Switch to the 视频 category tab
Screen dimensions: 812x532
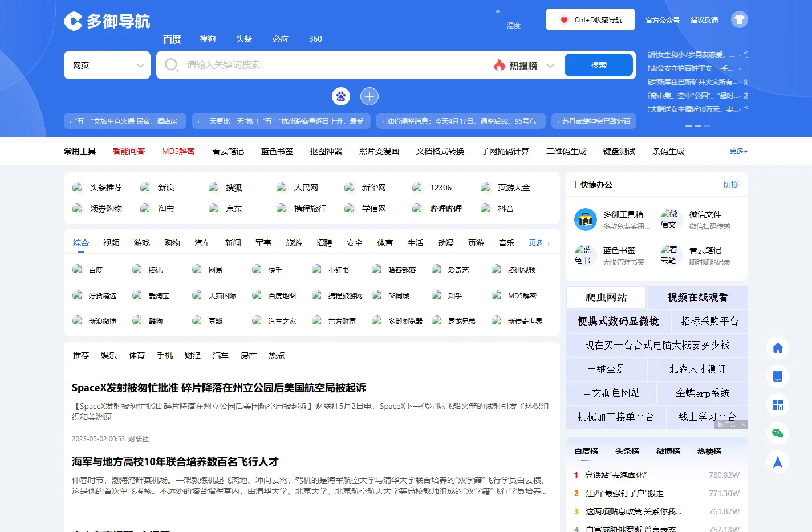tap(111, 243)
